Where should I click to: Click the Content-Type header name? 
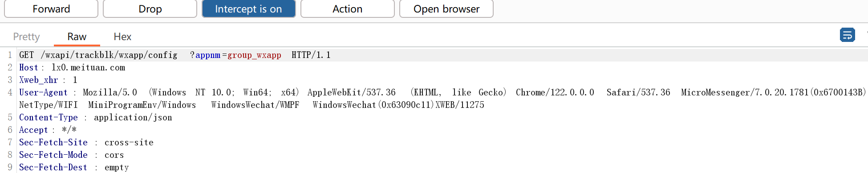click(x=49, y=118)
